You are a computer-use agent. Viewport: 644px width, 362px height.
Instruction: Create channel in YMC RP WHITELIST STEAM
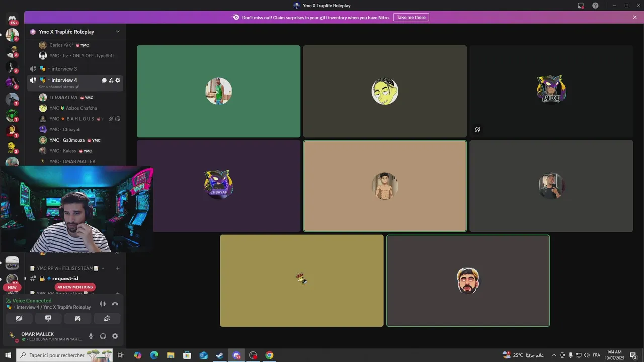pos(118,268)
